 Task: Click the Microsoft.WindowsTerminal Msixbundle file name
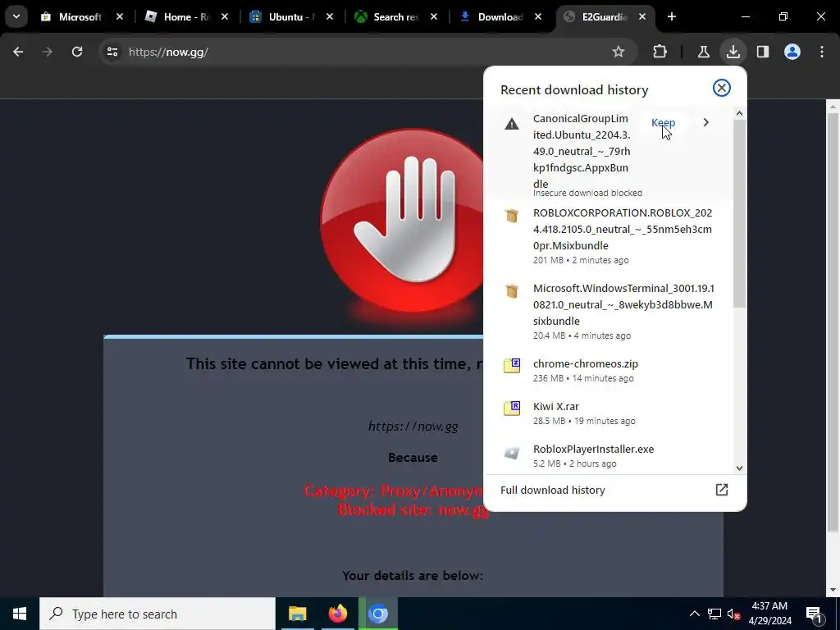point(623,305)
